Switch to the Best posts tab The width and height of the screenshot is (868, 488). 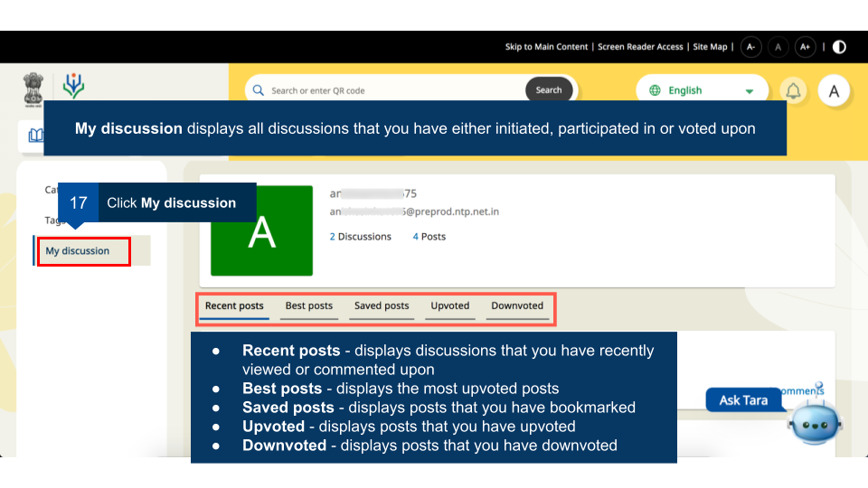[x=309, y=306]
